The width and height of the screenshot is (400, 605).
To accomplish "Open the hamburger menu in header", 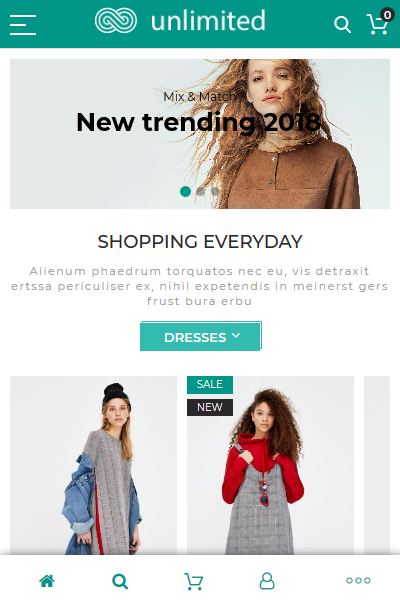I will [23, 25].
